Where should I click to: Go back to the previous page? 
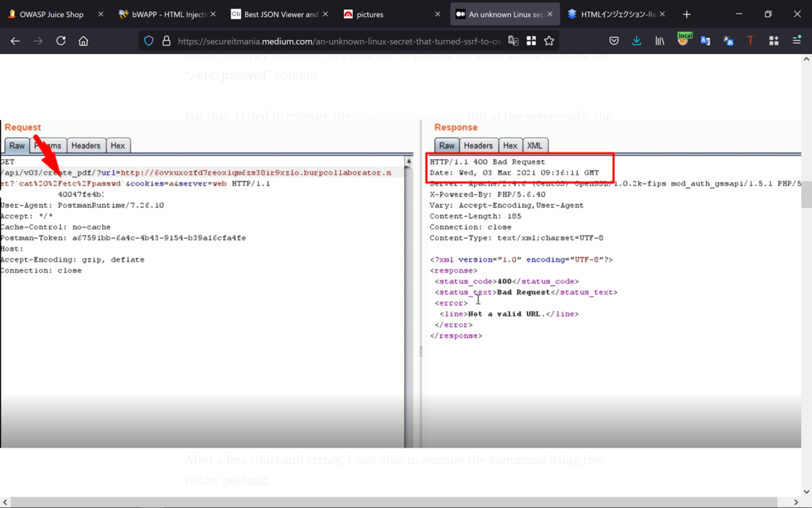pyautogui.click(x=15, y=41)
